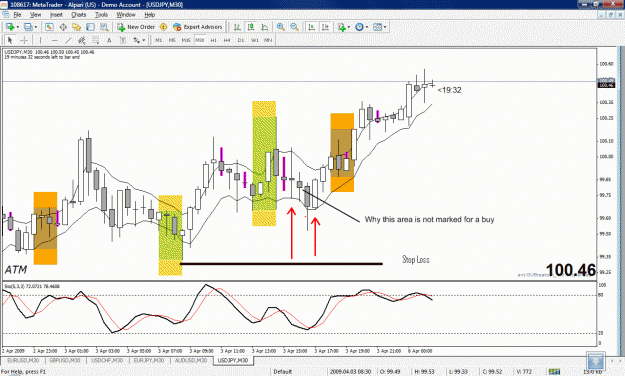Expand the Templates dropdown arrow
625x376 pixels.
point(385,27)
